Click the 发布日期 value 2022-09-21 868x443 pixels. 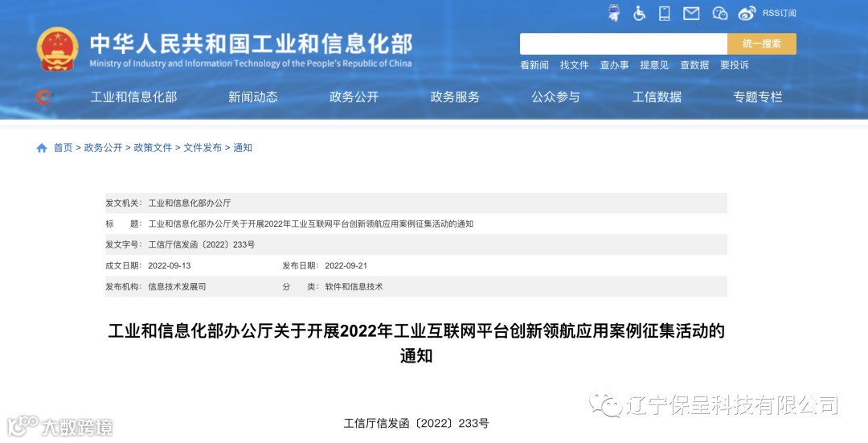click(x=346, y=266)
